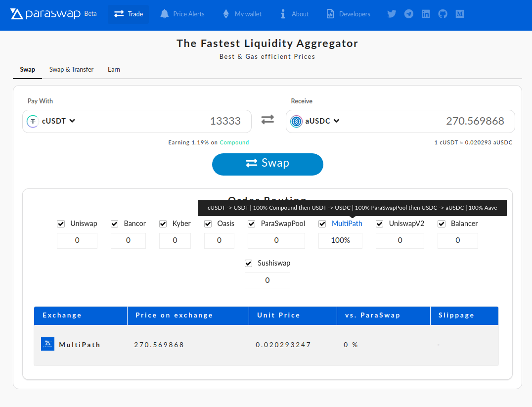Click the aUSDC token icon

coord(296,121)
